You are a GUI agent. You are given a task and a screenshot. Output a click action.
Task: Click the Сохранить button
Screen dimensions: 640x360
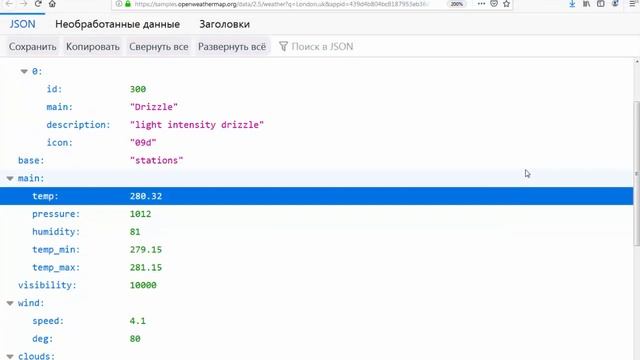click(33, 47)
